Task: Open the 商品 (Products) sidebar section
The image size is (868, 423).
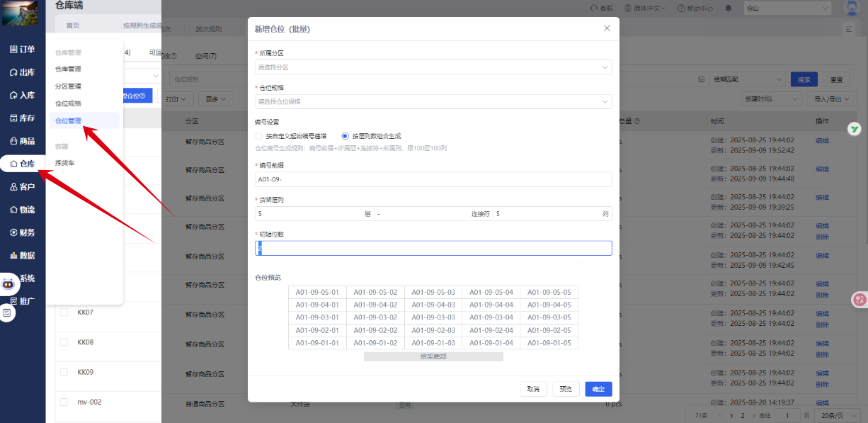Action: point(23,141)
